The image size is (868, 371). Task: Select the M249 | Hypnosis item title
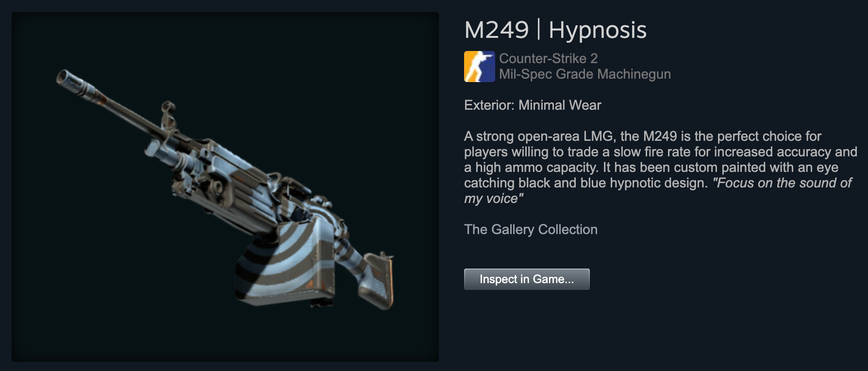(555, 30)
